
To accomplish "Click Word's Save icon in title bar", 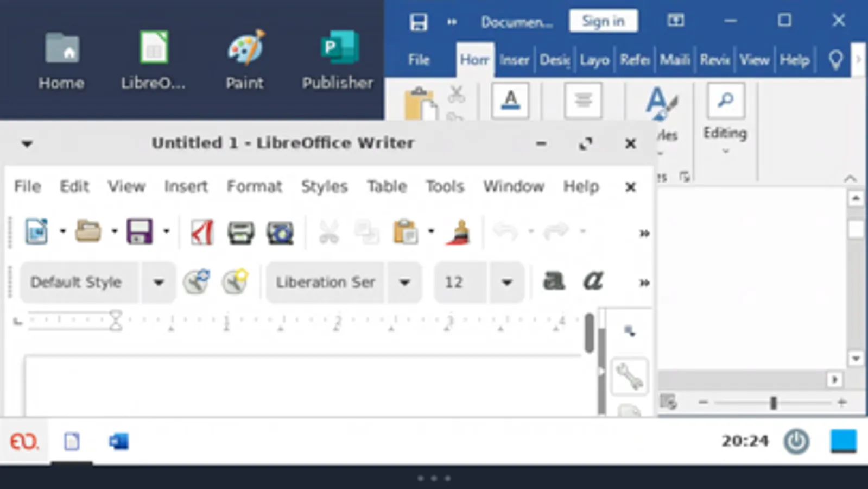I will (419, 22).
